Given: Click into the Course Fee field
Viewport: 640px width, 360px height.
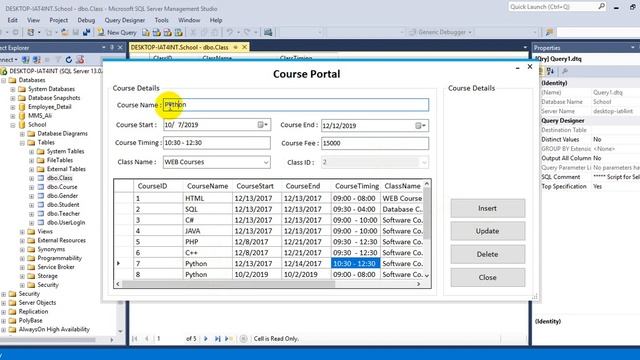Looking at the screenshot, I should pyautogui.click(x=375, y=143).
